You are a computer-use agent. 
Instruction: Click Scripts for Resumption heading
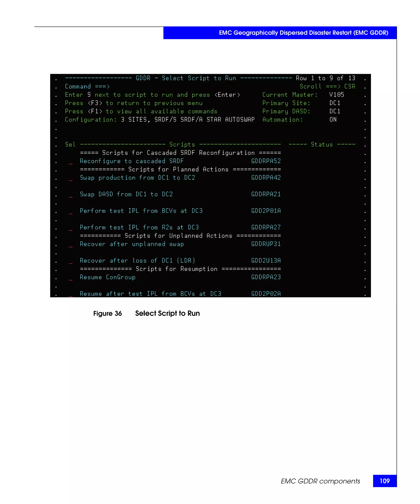click(x=180, y=269)
